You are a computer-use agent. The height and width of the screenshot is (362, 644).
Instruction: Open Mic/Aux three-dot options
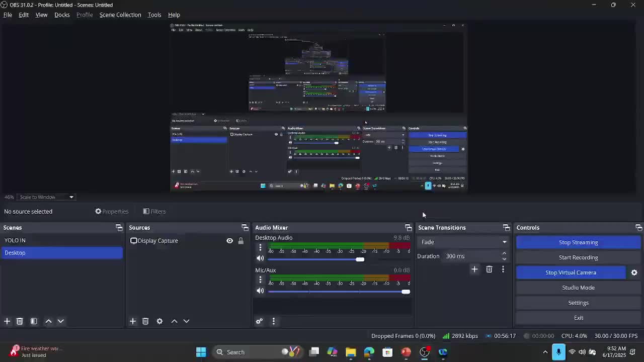pos(260,280)
